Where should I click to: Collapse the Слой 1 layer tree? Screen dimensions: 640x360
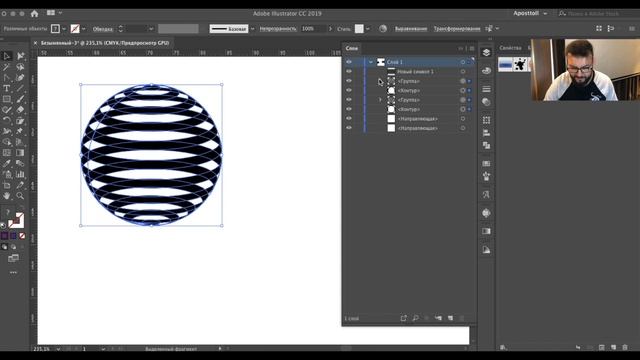371,62
